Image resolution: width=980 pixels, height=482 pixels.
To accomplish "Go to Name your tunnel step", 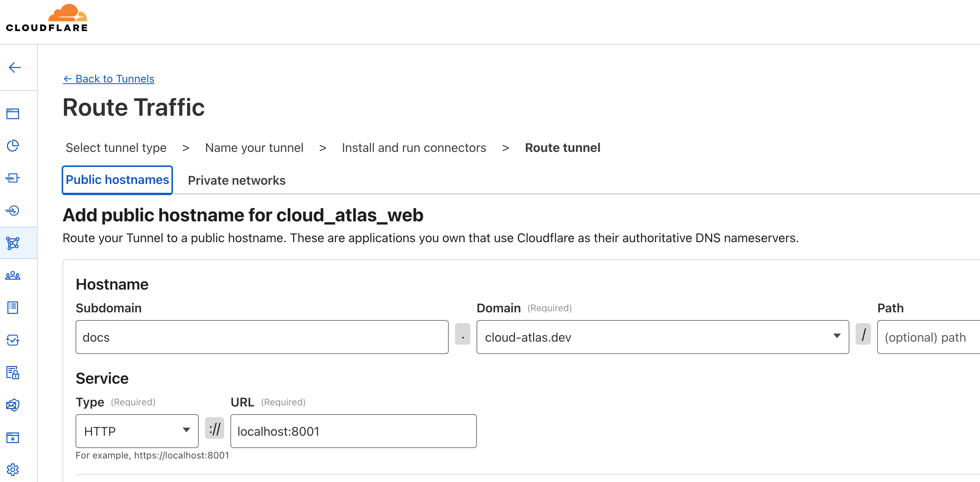I will [x=254, y=148].
